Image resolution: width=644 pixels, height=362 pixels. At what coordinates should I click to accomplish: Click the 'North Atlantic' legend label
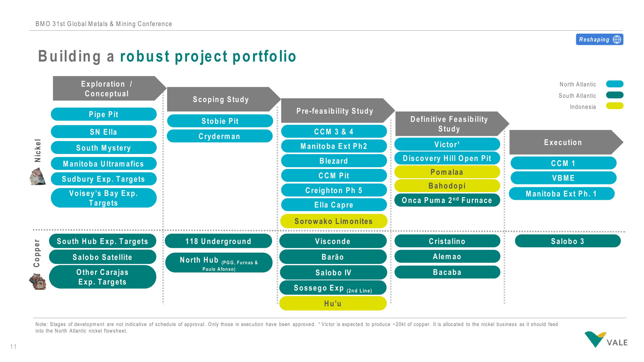578,84
